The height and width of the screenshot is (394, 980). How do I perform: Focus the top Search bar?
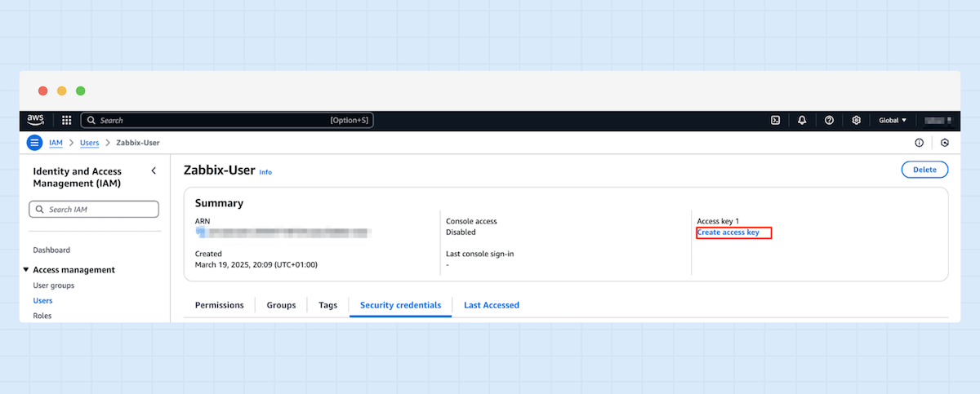(x=227, y=120)
